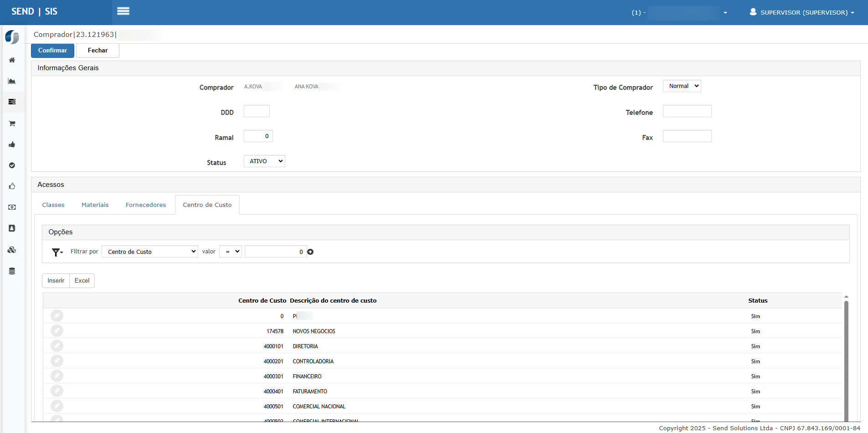Click the database stack sidebar icon

pyautogui.click(x=12, y=271)
